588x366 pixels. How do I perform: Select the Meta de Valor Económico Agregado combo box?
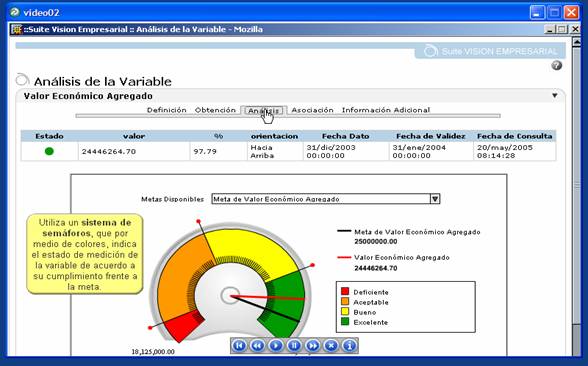(x=326, y=199)
